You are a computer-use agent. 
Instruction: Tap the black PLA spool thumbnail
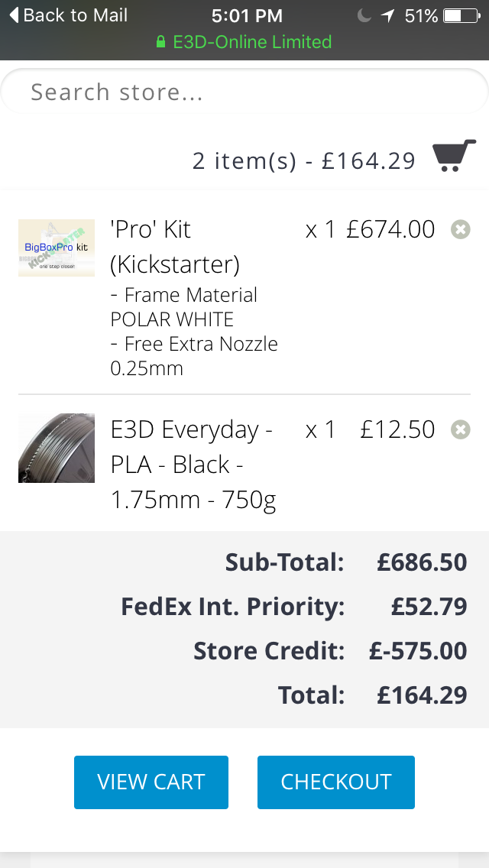click(x=57, y=448)
